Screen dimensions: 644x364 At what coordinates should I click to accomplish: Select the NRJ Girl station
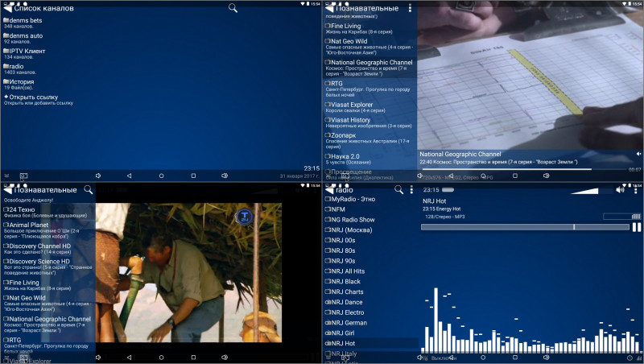pyautogui.click(x=371, y=333)
